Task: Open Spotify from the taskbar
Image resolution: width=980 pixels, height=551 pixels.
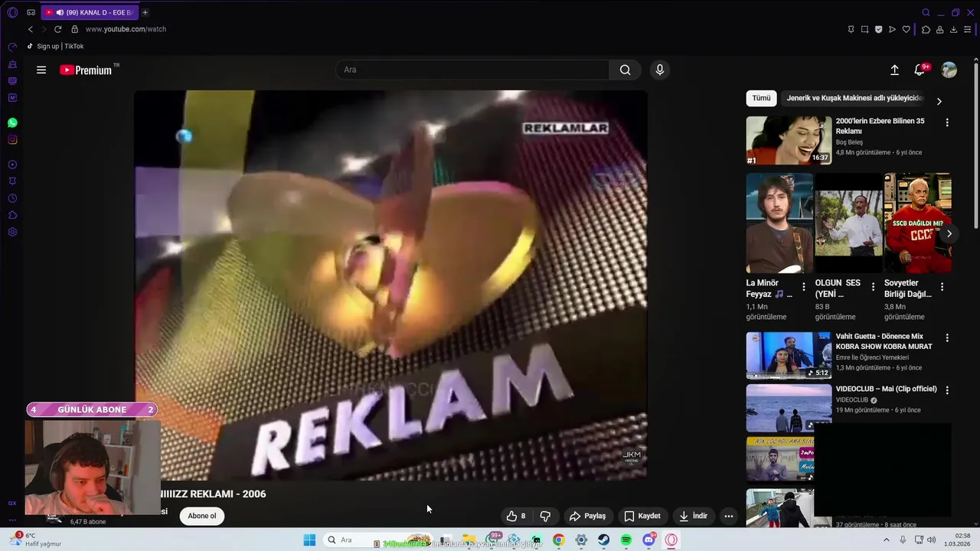Action: [626, 540]
